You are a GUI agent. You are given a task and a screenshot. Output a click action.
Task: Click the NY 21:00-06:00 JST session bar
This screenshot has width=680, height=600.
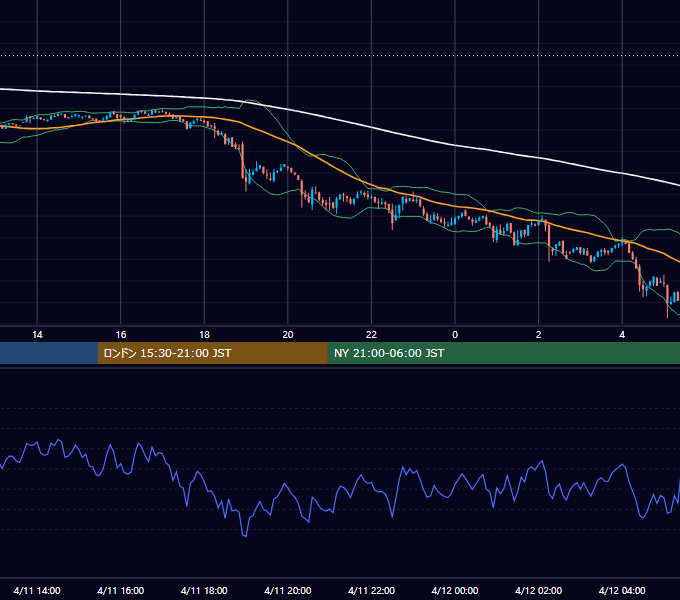point(503,353)
